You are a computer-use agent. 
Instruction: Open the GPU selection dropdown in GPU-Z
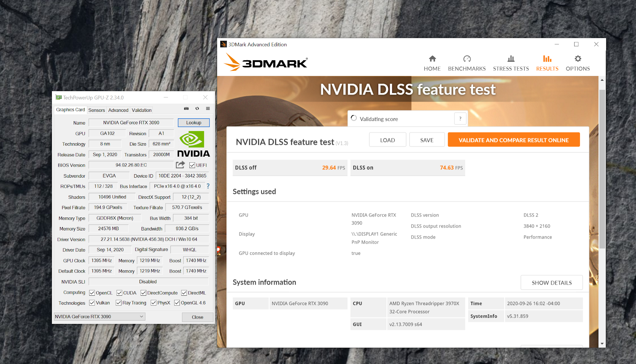click(x=99, y=316)
